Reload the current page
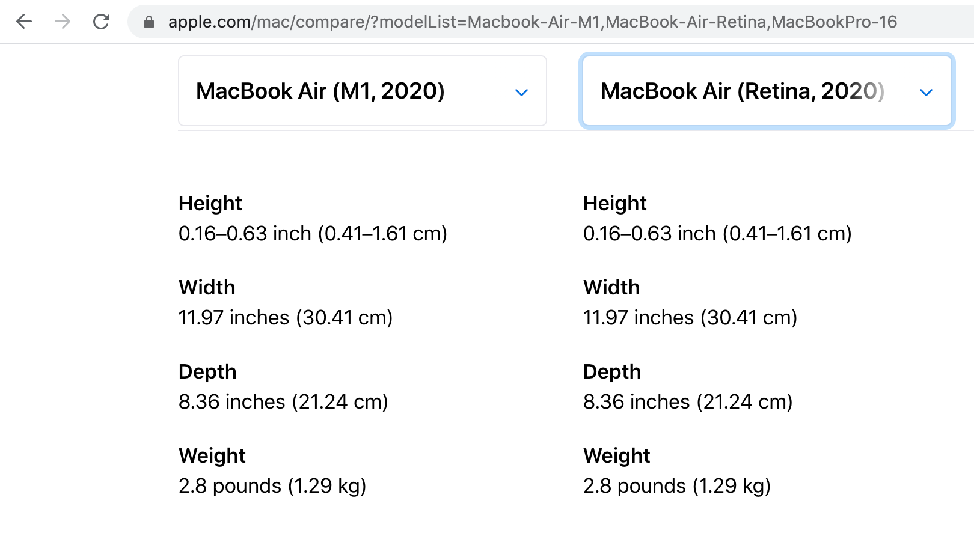Image resolution: width=974 pixels, height=560 pixels. (x=101, y=22)
